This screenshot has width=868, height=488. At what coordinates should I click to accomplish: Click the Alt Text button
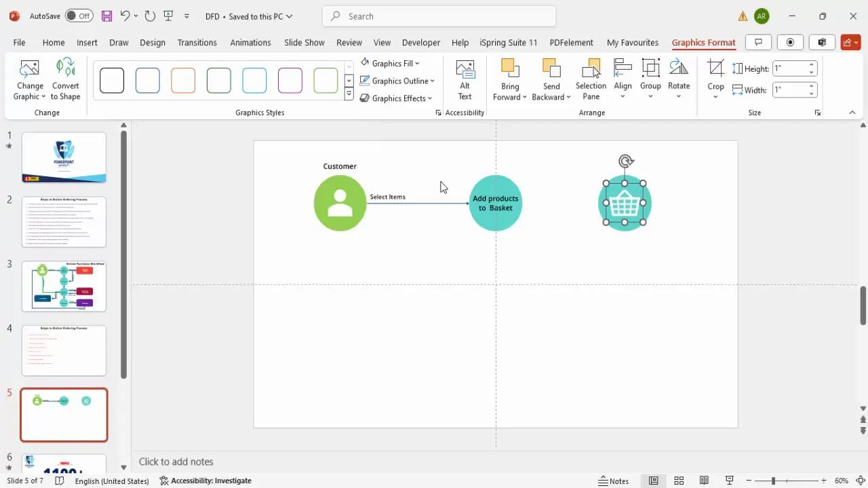(465, 79)
